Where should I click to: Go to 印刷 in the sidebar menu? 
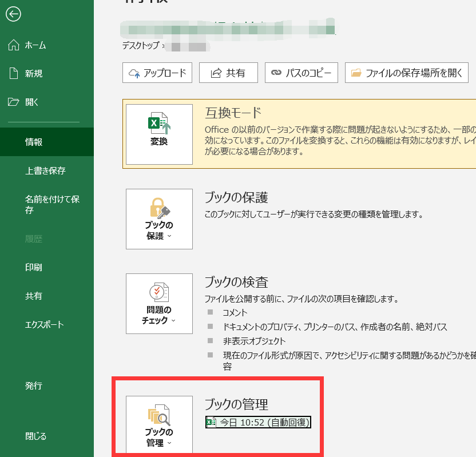pos(34,267)
